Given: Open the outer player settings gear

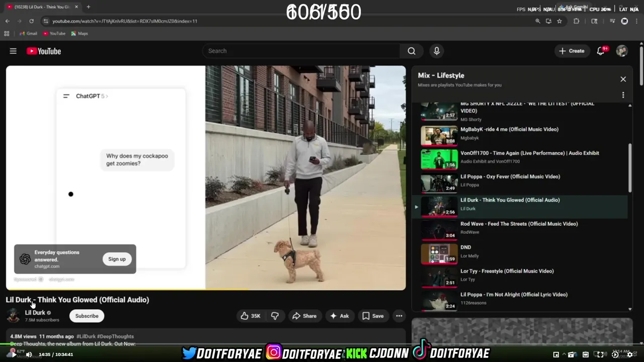Looking at the screenshot, I should pos(629,354).
